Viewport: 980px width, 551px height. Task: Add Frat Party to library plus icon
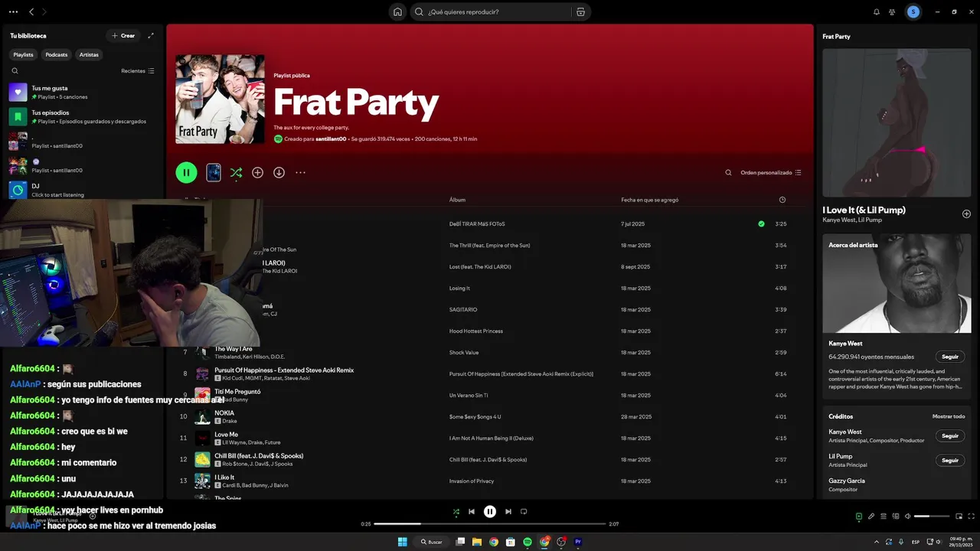point(257,172)
